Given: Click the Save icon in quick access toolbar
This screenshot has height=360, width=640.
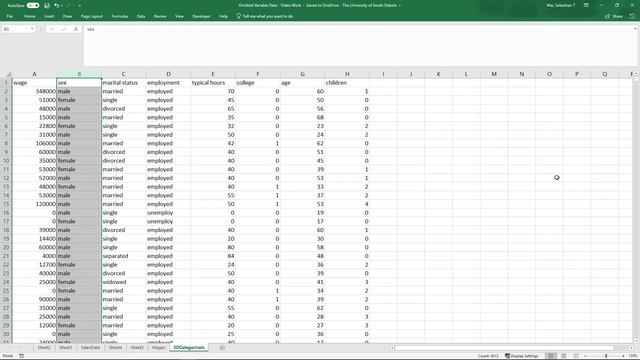Looking at the screenshot, I should click(x=47, y=5).
